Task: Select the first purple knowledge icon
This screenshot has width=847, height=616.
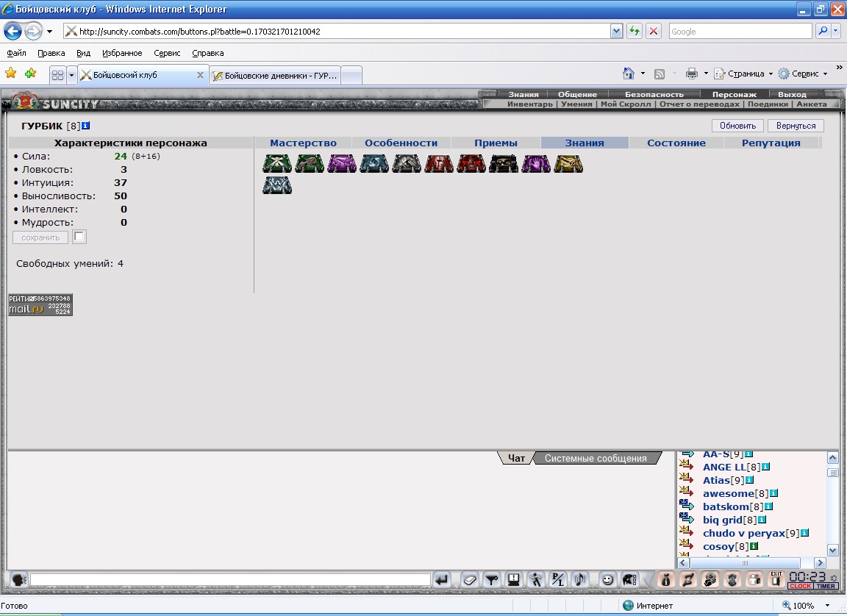Action: 342,164
